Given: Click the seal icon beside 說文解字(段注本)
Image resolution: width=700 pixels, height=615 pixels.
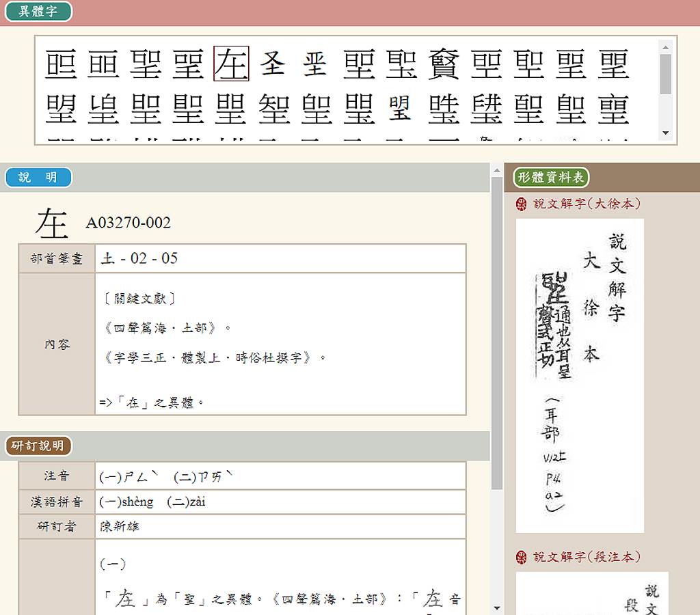Looking at the screenshot, I should (522, 557).
